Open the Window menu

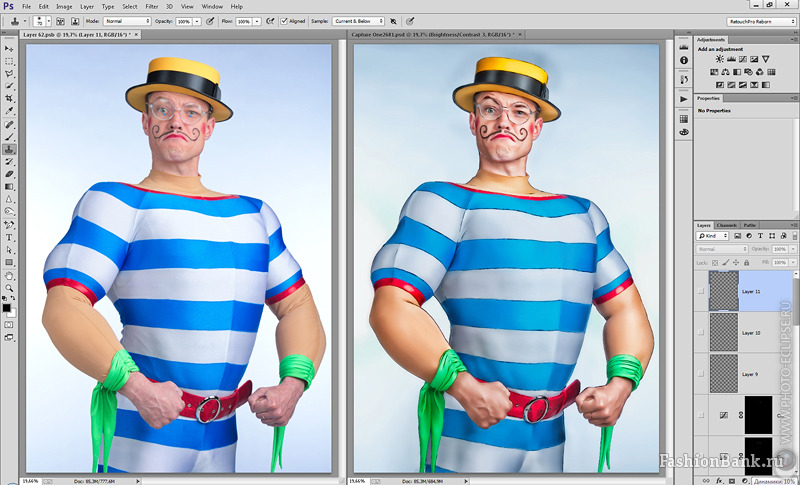click(212, 7)
